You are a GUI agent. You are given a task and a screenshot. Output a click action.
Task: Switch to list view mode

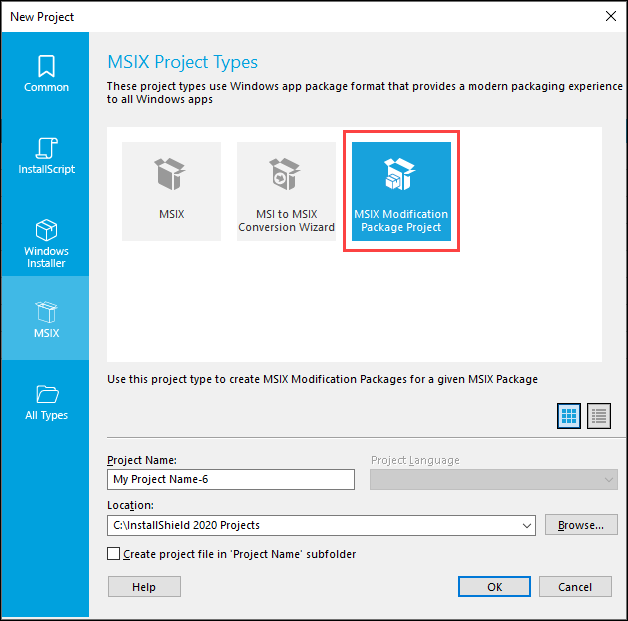[598, 417]
